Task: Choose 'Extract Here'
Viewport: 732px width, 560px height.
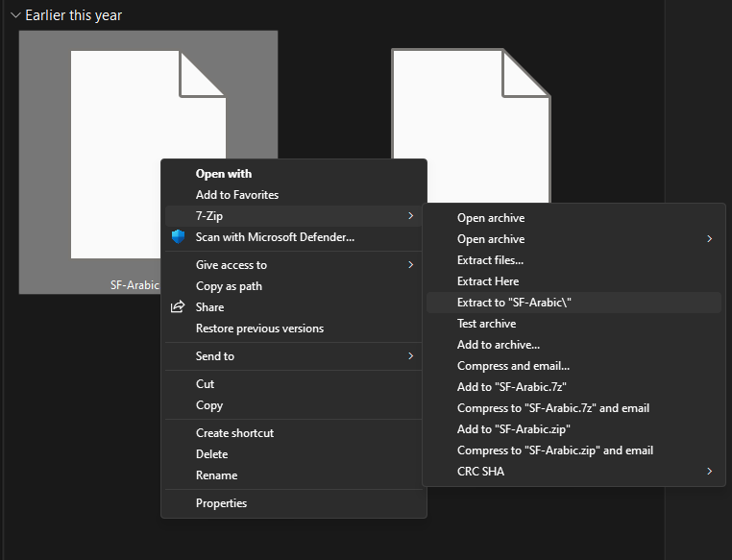Action: click(x=573, y=281)
